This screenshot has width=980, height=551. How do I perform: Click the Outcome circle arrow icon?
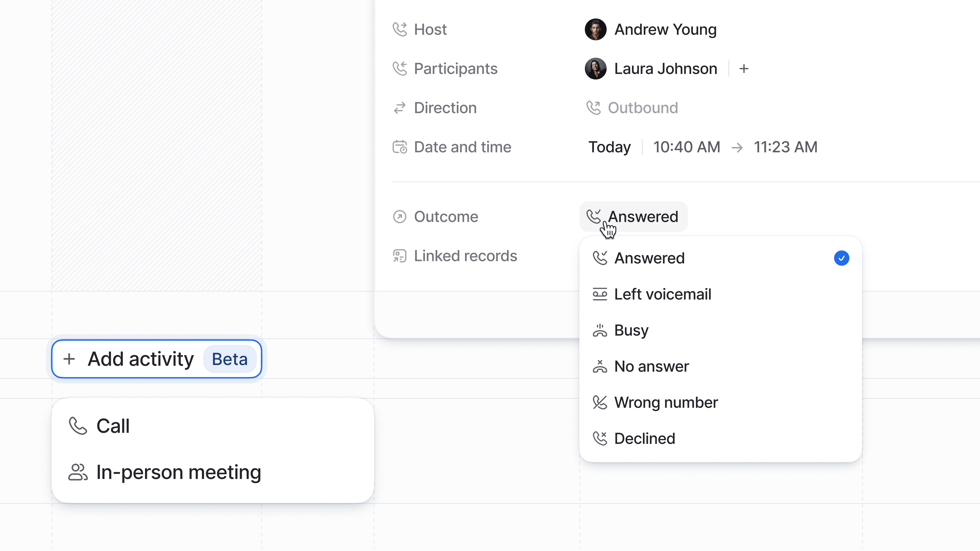point(399,217)
